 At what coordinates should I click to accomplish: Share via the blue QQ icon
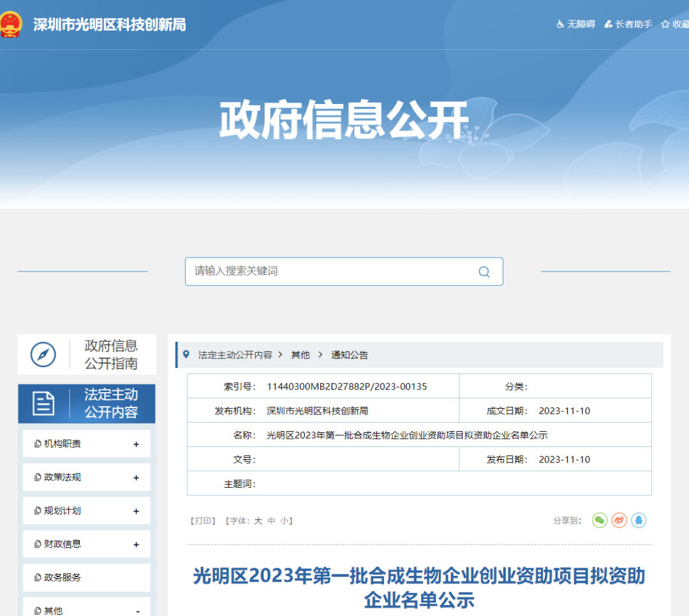(x=639, y=520)
